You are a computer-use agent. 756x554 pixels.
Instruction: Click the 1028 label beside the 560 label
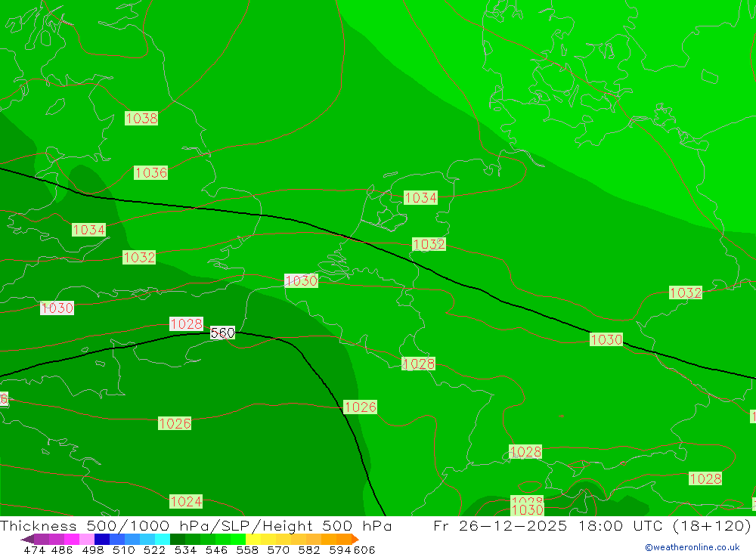click(187, 323)
